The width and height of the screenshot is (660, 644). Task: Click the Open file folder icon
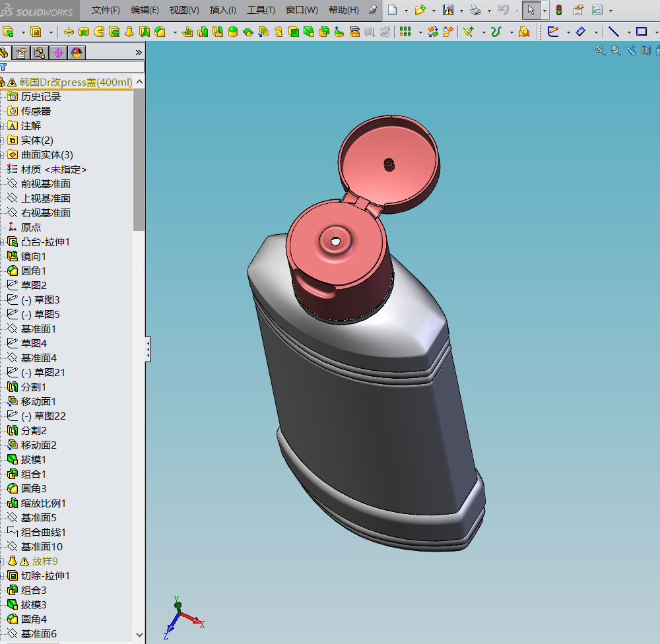(x=420, y=10)
